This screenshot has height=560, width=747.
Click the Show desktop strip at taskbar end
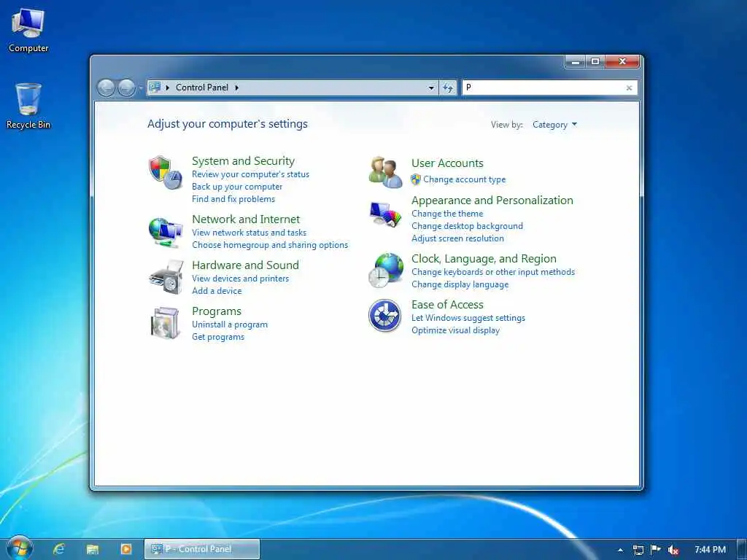742,549
